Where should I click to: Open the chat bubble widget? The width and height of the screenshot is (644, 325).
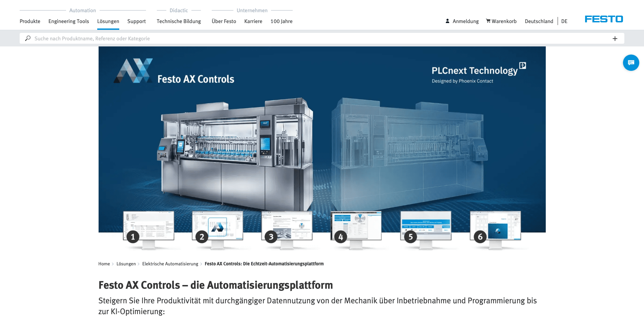[x=631, y=63]
